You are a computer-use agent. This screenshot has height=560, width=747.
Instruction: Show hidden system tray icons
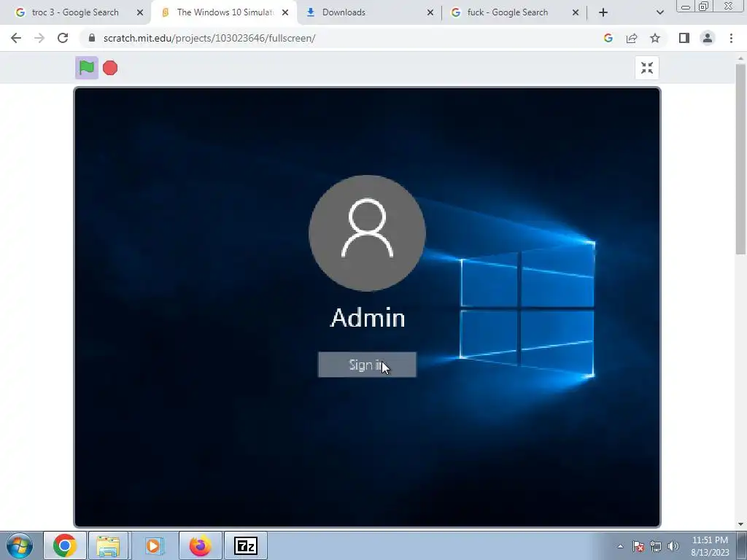tap(620, 546)
